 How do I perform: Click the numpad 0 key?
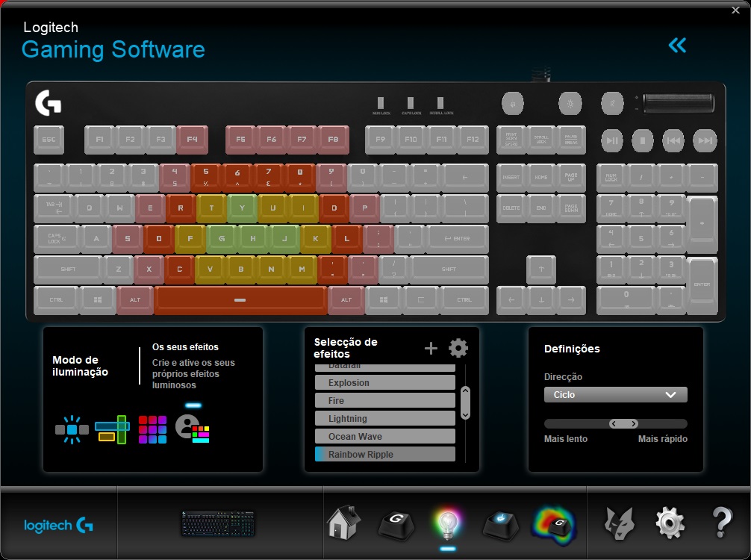[626, 300]
